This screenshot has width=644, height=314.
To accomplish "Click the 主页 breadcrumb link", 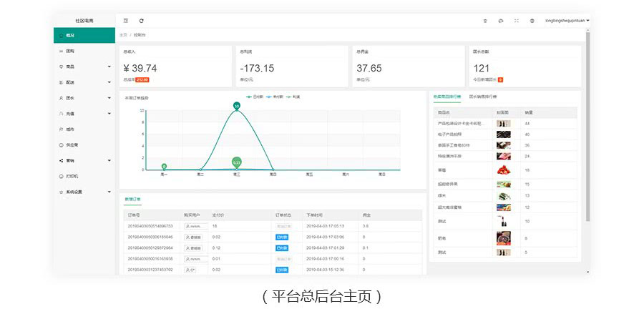I will tap(123, 35).
